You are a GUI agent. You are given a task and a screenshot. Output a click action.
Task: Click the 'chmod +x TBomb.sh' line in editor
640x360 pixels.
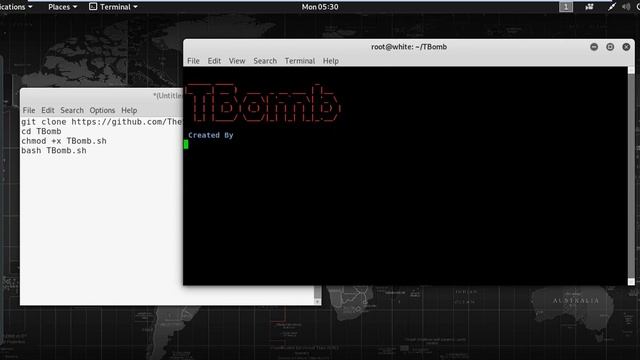point(64,141)
